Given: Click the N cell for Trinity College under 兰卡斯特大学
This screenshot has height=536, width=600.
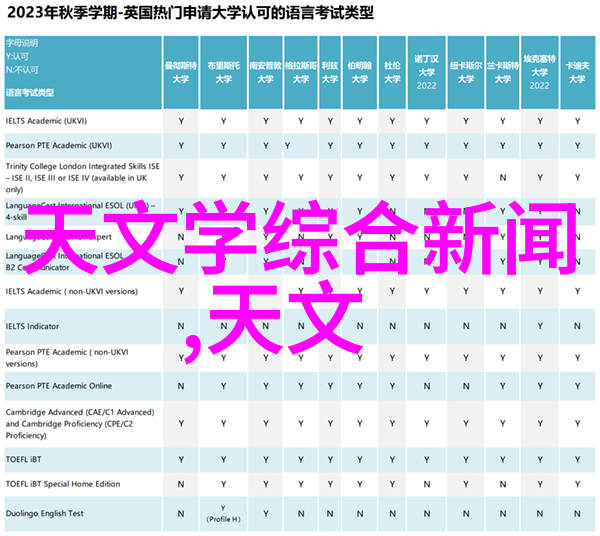Looking at the screenshot, I should point(503,178).
